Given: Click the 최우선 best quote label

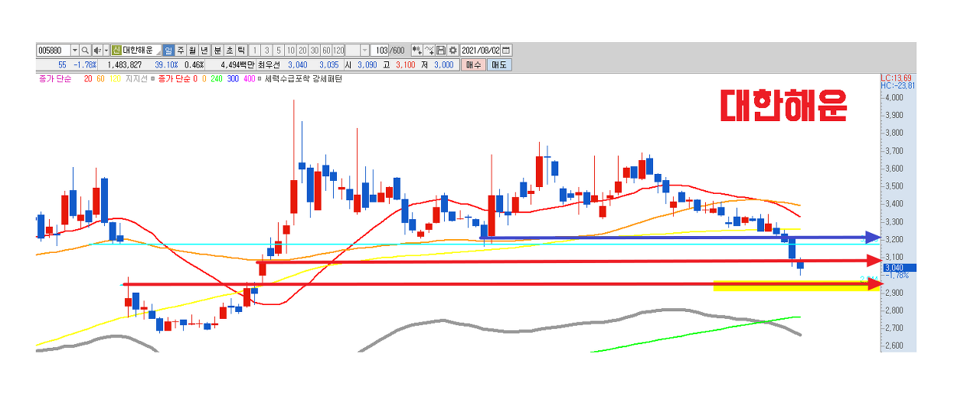Looking at the screenshot, I should click(x=270, y=65).
